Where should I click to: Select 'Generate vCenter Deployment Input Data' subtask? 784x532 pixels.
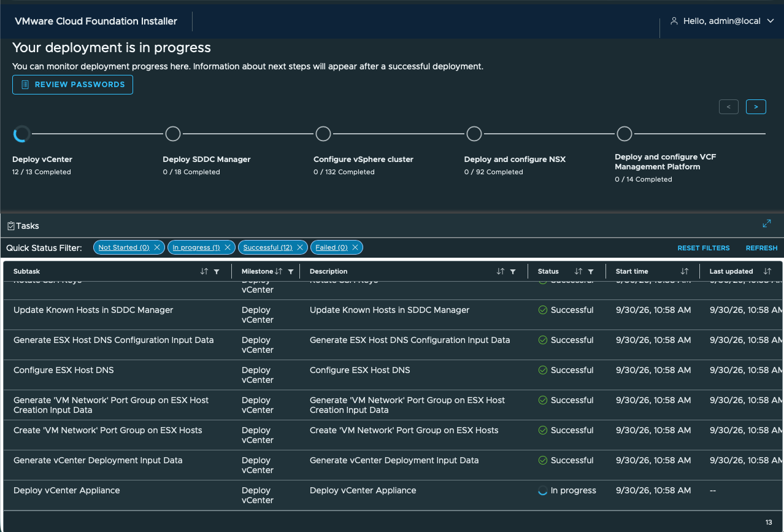[x=98, y=460]
